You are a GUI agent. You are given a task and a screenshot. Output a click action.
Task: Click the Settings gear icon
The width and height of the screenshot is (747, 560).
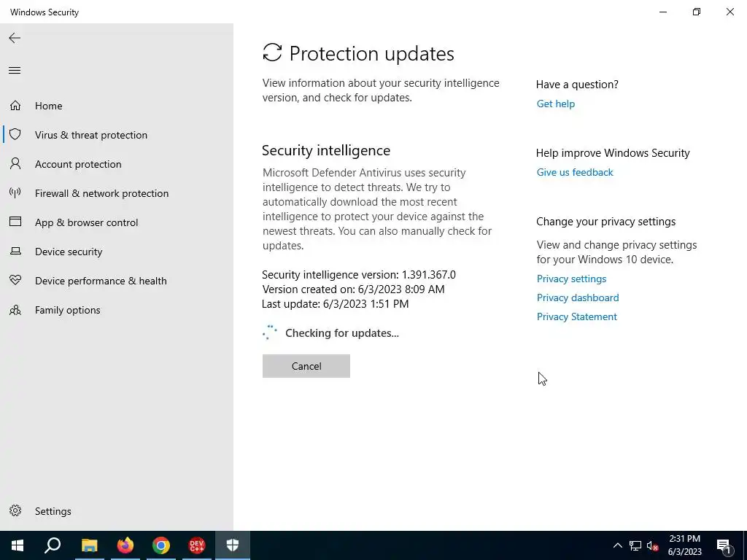click(15, 510)
